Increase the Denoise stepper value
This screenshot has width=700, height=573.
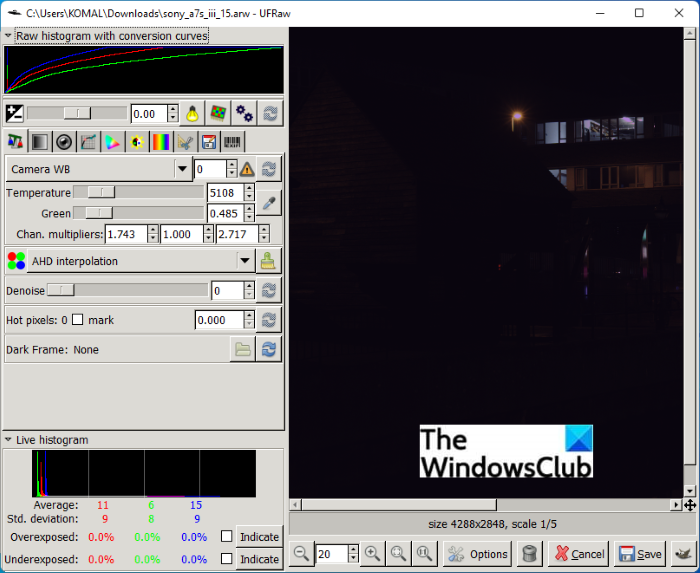250,286
